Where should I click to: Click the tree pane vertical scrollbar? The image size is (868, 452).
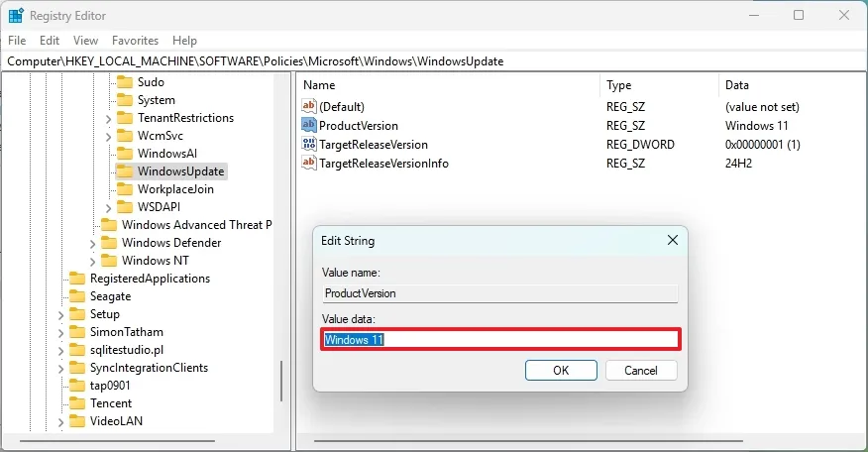(281, 381)
